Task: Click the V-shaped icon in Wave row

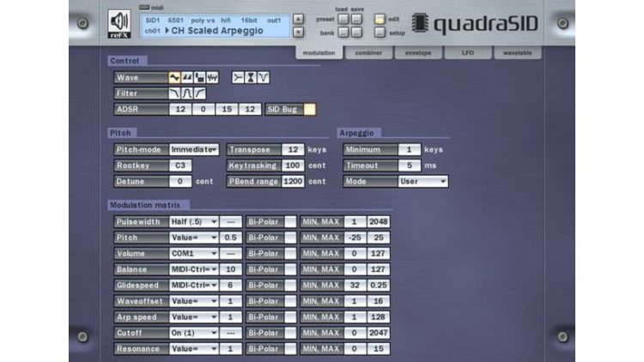Action: pos(264,77)
